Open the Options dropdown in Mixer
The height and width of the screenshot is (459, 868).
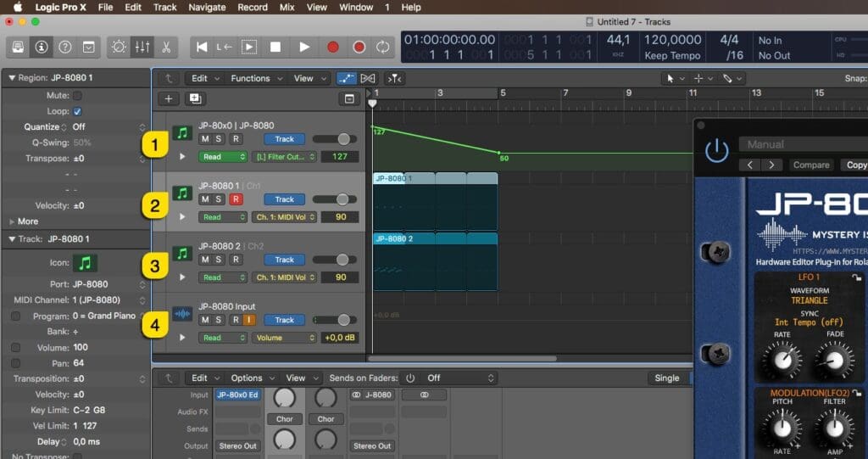tap(252, 378)
